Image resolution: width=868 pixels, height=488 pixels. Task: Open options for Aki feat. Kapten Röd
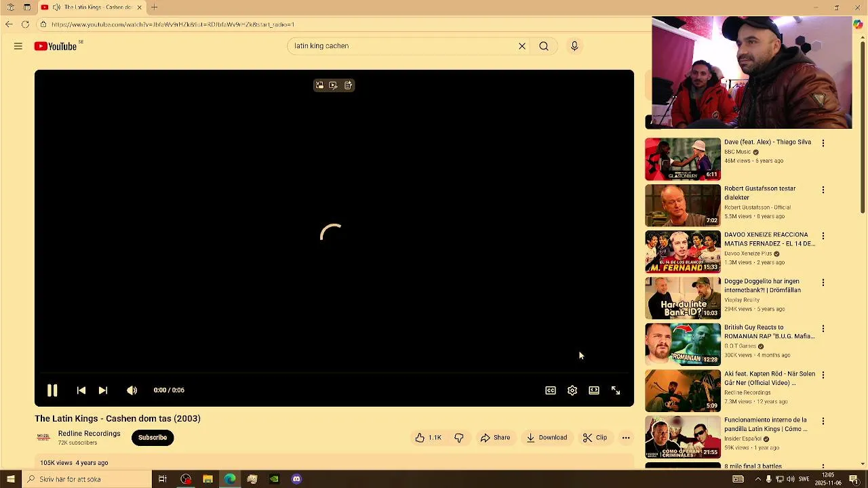pos(823,375)
